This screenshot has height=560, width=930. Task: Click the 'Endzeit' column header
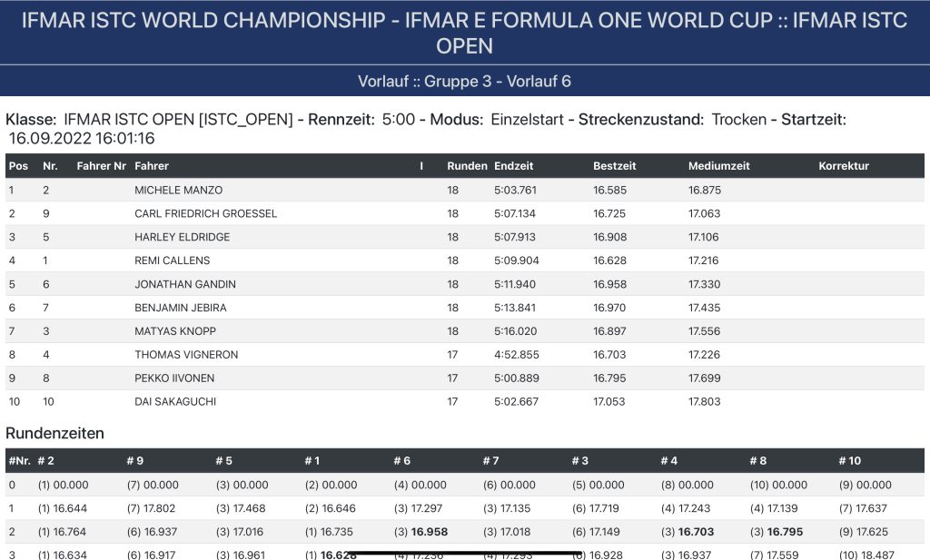[x=514, y=166]
